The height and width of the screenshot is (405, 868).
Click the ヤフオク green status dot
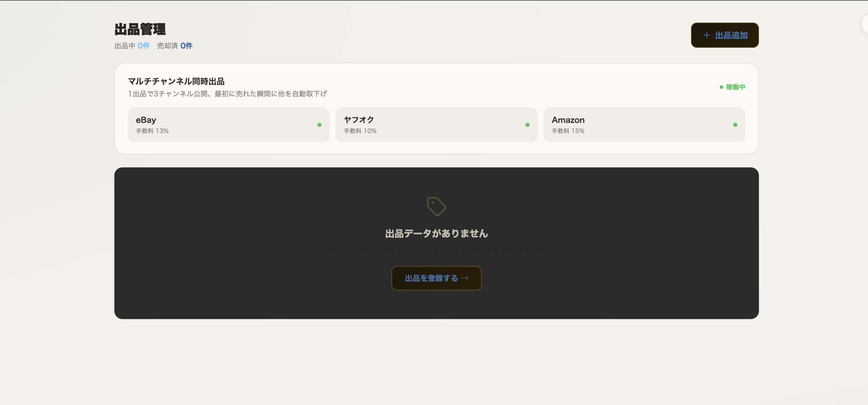[527, 125]
